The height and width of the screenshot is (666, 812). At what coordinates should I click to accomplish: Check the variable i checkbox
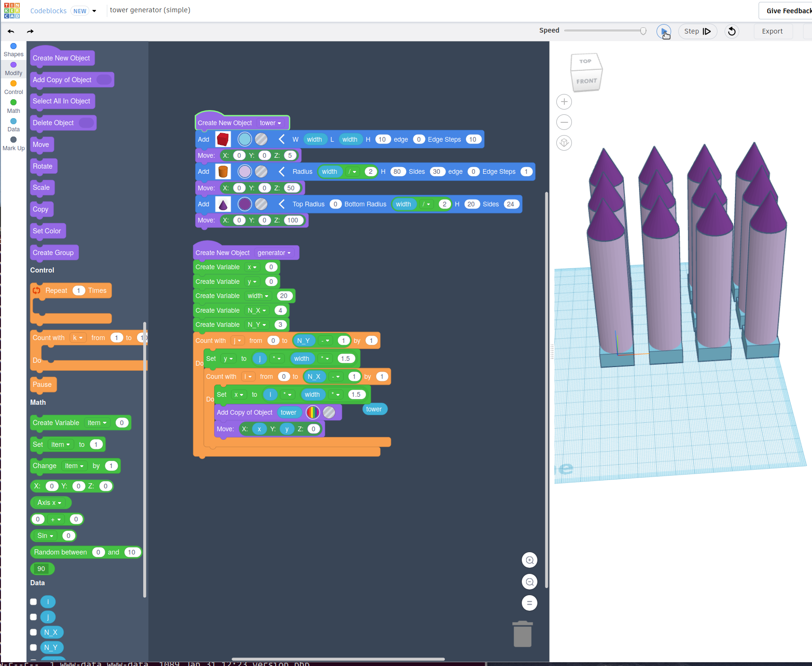[x=34, y=602]
